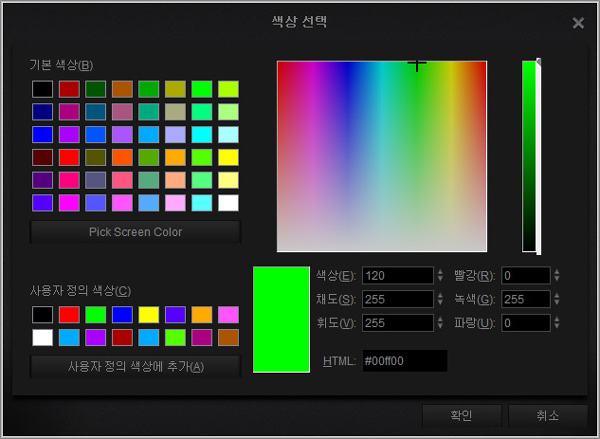
Task: Pick lavender swatch in 기본 색상 grid
Action: coord(175,135)
